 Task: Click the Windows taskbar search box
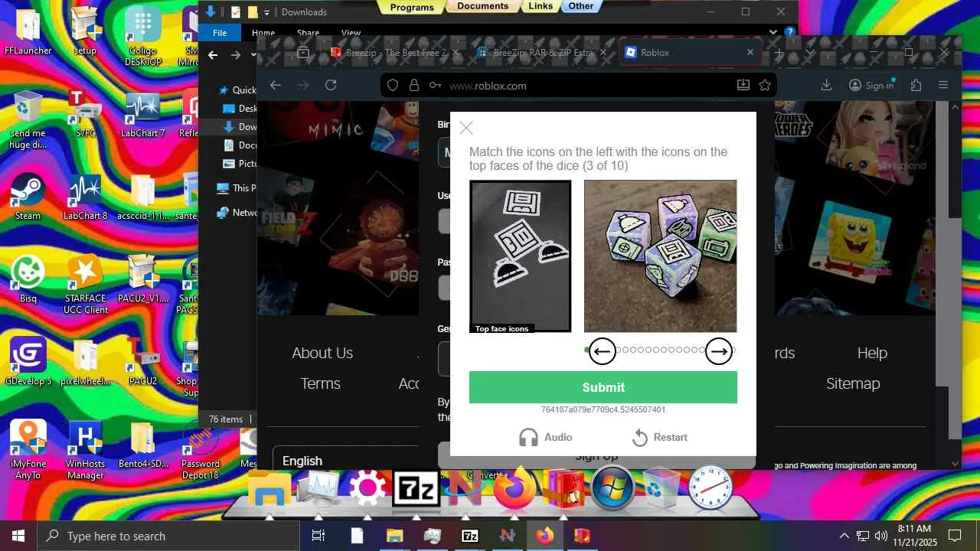168,536
